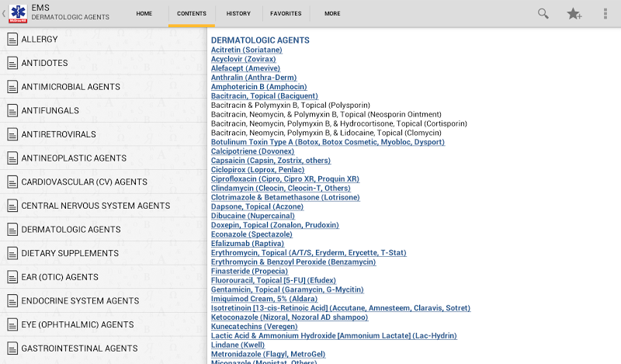
Task: Tap the EMS star-of-life app icon
Action: 18,13
